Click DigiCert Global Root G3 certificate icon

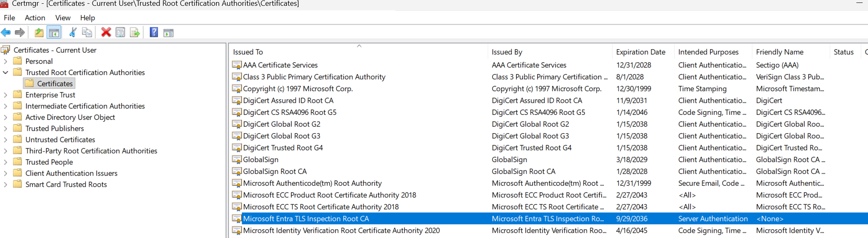237,136
